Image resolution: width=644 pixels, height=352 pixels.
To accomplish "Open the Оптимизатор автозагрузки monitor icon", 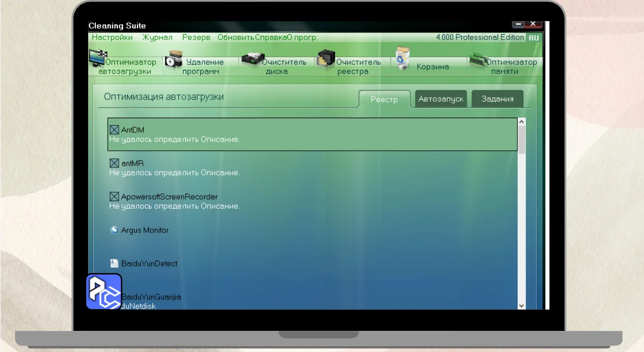I will [x=98, y=58].
